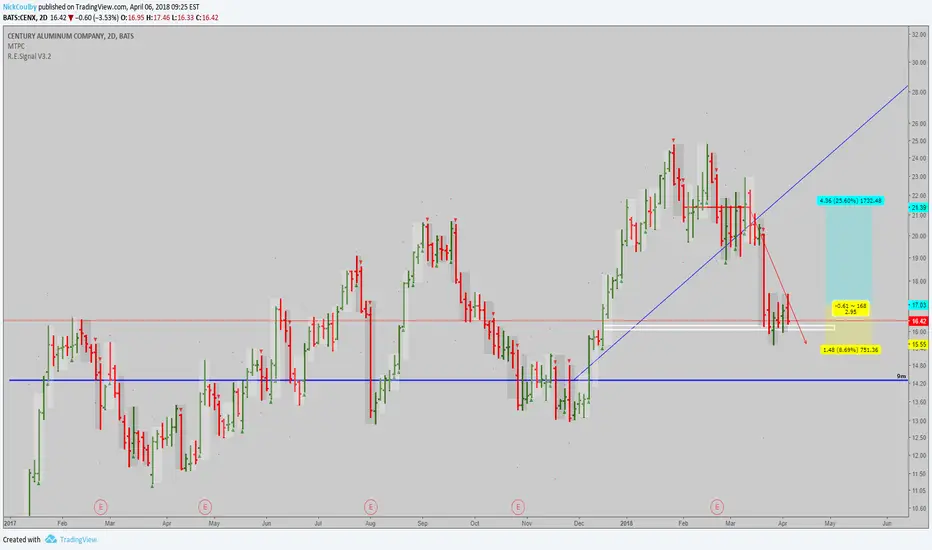Click the 9m label on blue line
Screen dimensions: 932x550
click(x=901, y=376)
